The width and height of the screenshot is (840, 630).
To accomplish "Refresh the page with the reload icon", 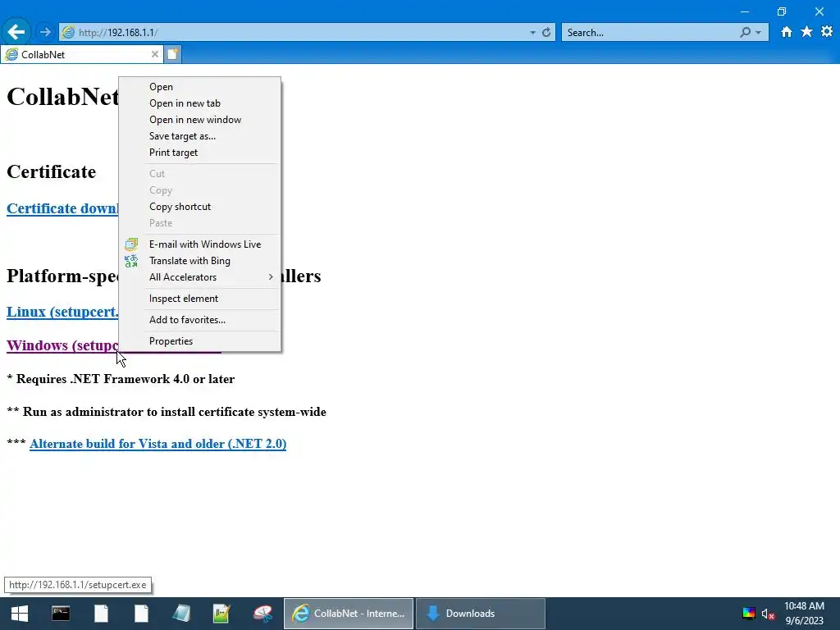I will coord(546,33).
